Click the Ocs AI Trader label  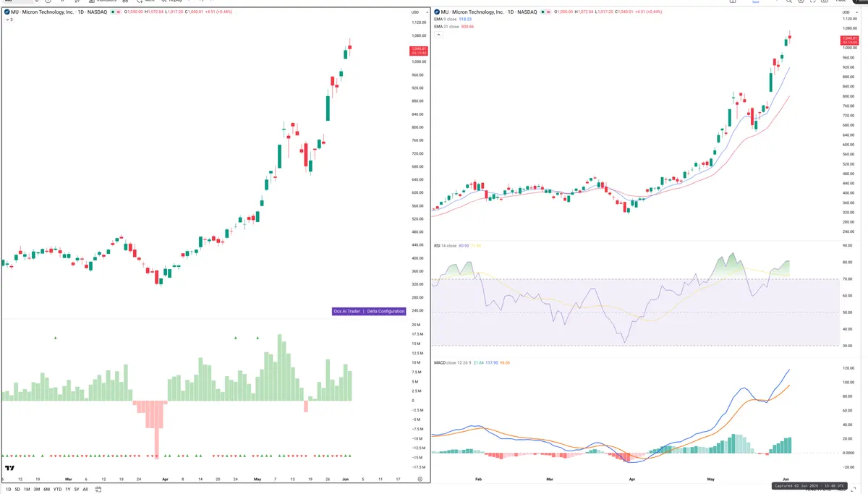click(346, 311)
